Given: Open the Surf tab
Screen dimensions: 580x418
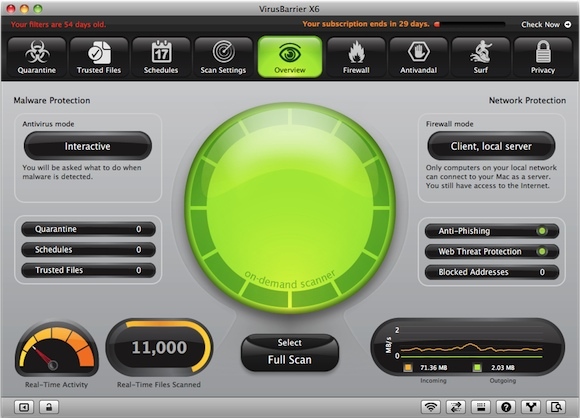Looking at the screenshot, I should tap(480, 57).
